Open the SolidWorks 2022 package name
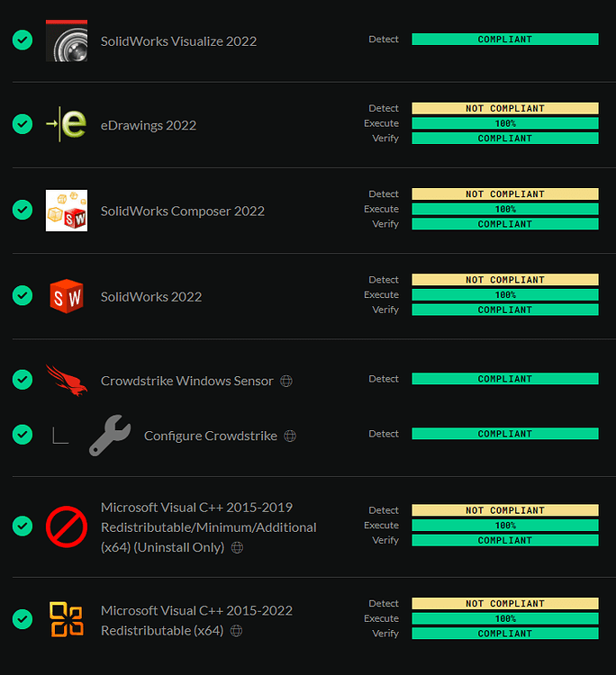The width and height of the screenshot is (616, 675). [151, 296]
